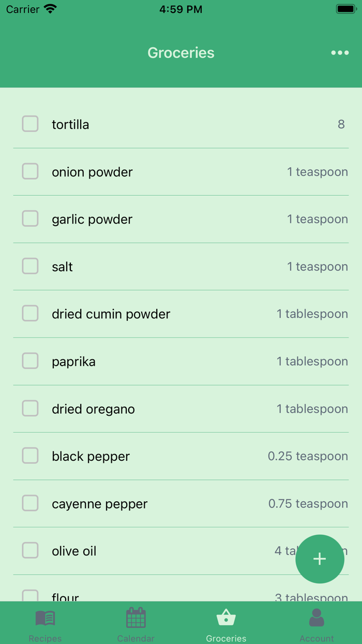The image size is (362, 644).
Task: Open the ellipsis options menu
Action: click(x=340, y=52)
